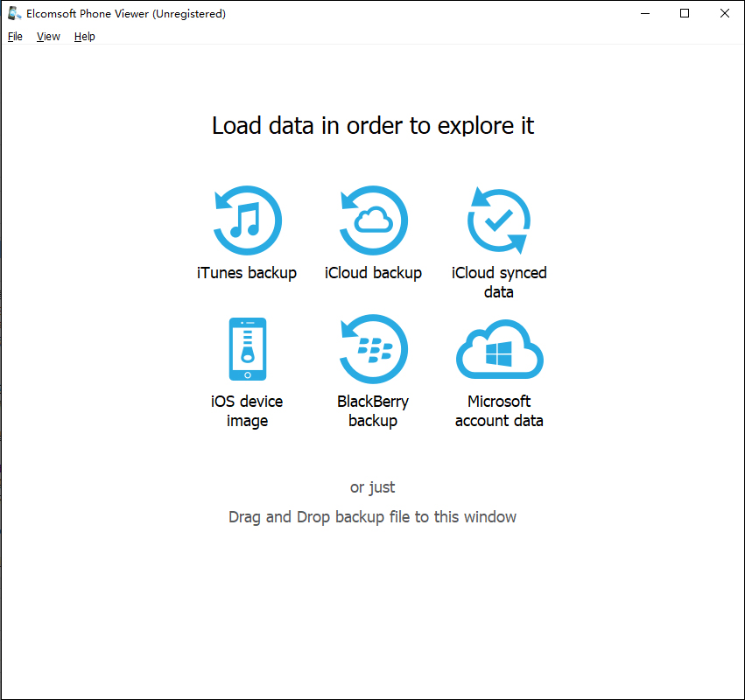Click "Drag and Drop backup file to this window"

[373, 517]
